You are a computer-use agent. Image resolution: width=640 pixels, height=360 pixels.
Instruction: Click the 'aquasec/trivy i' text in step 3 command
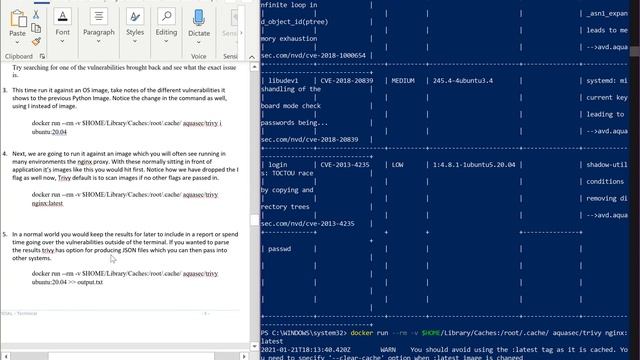pos(202,123)
